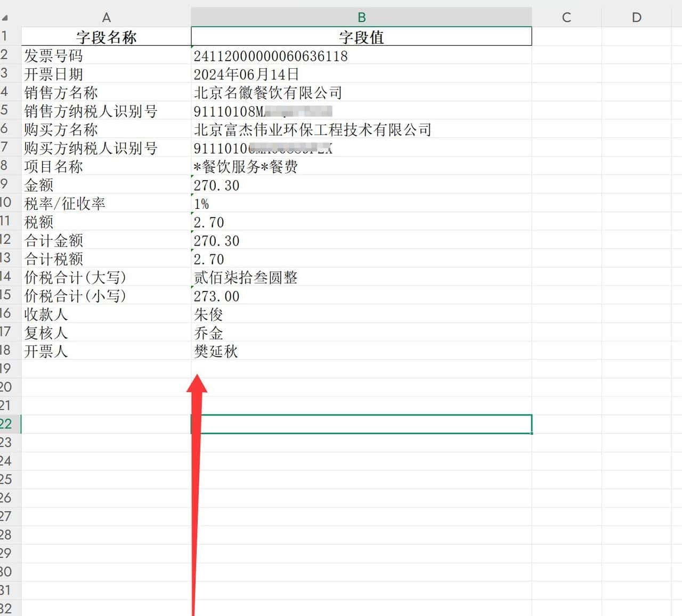Click cell labeled 购买方纳税人识别号

(106, 148)
